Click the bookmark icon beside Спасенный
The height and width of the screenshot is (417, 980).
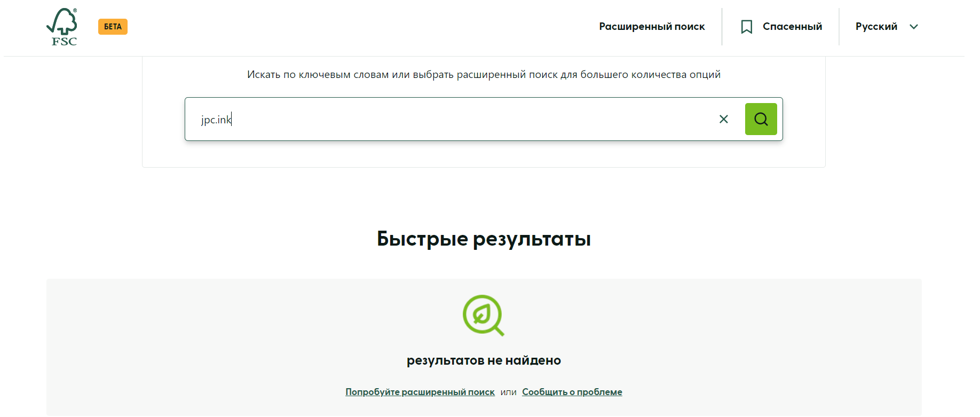746,27
